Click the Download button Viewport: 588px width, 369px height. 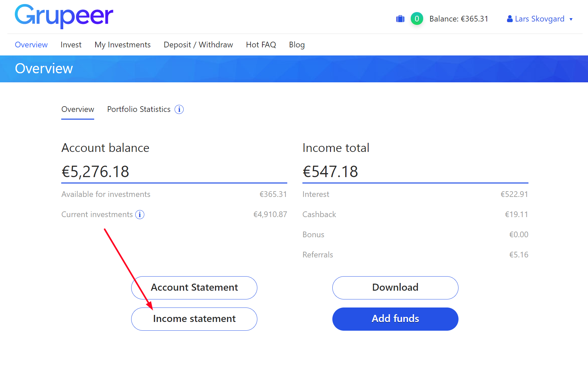(395, 288)
